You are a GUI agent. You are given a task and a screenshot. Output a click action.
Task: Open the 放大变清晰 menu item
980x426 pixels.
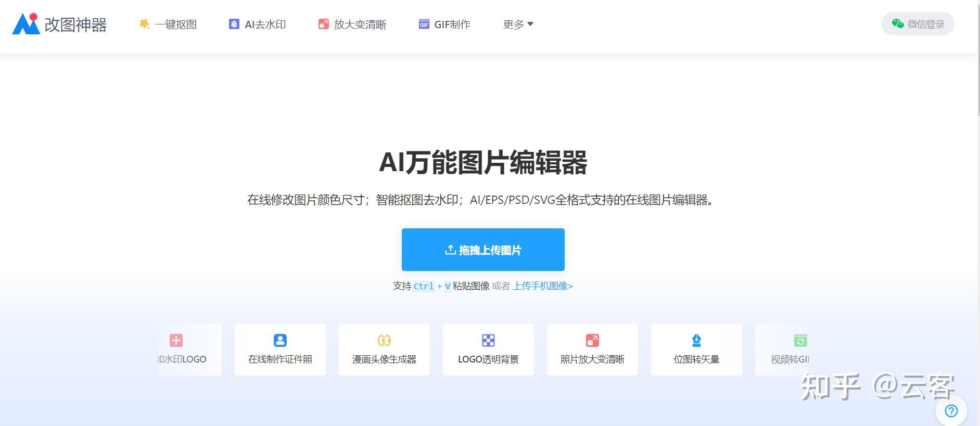tap(360, 24)
